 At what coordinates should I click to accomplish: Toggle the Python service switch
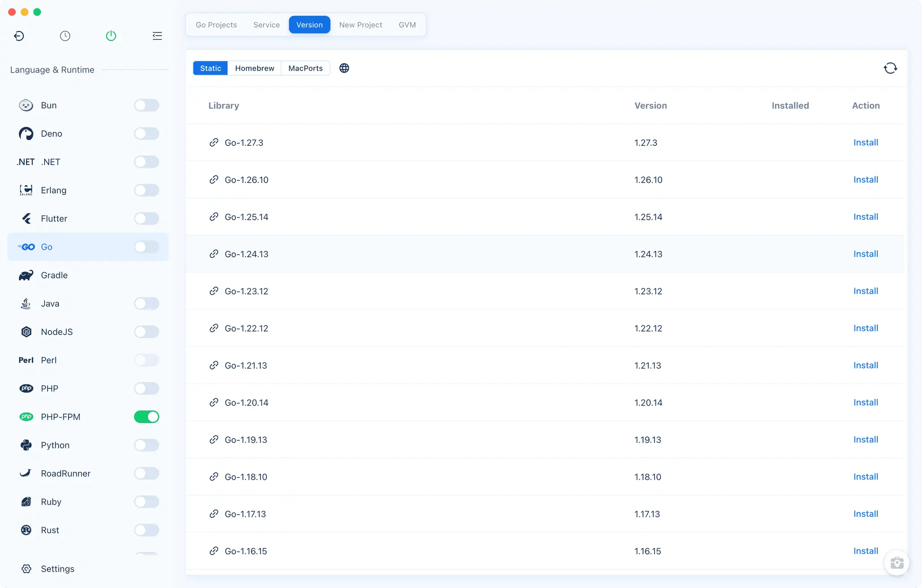pos(147,445)
